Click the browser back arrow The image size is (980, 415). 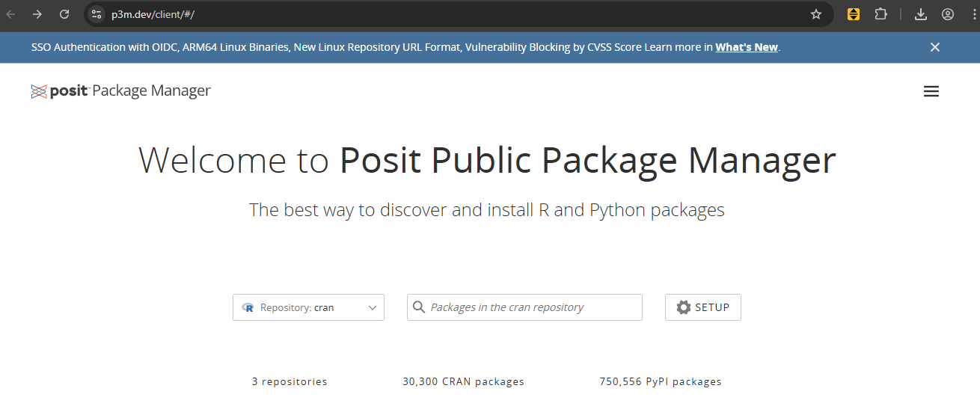[12, 14]
